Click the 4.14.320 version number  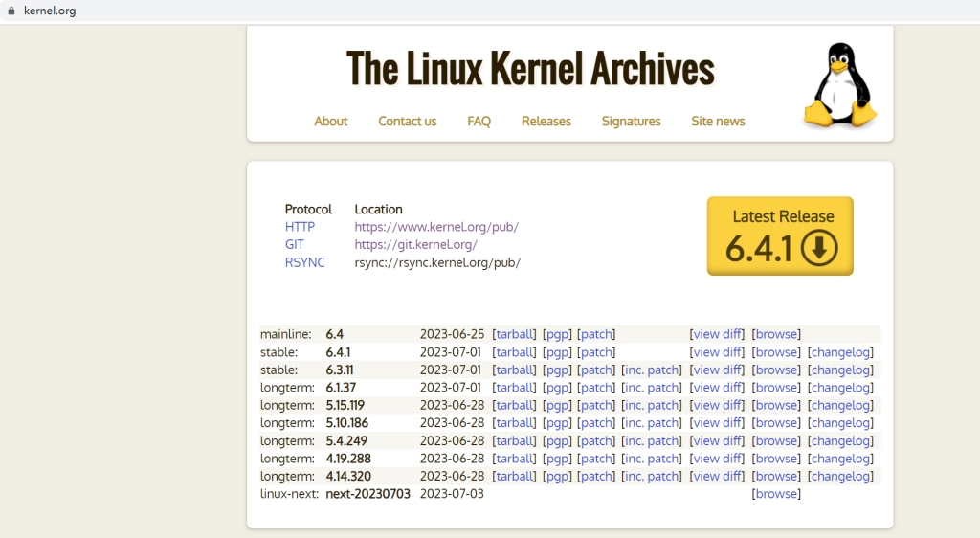coord(348,476)
